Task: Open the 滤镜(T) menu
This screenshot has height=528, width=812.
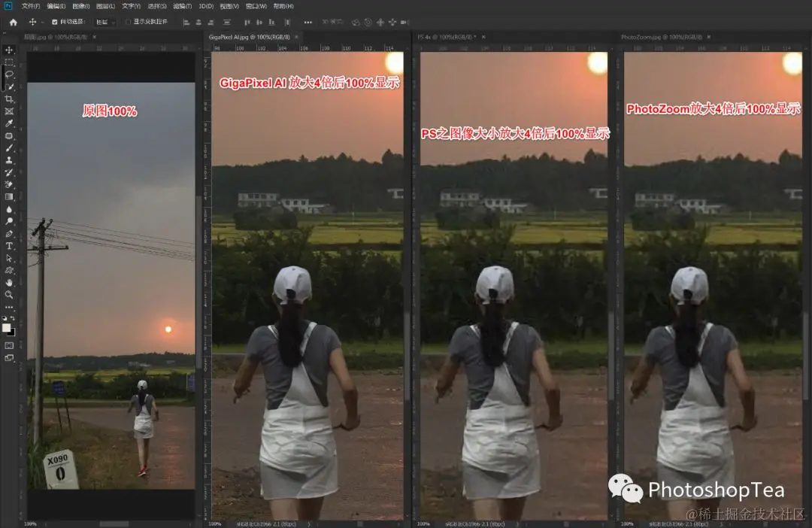Action: 182,6
